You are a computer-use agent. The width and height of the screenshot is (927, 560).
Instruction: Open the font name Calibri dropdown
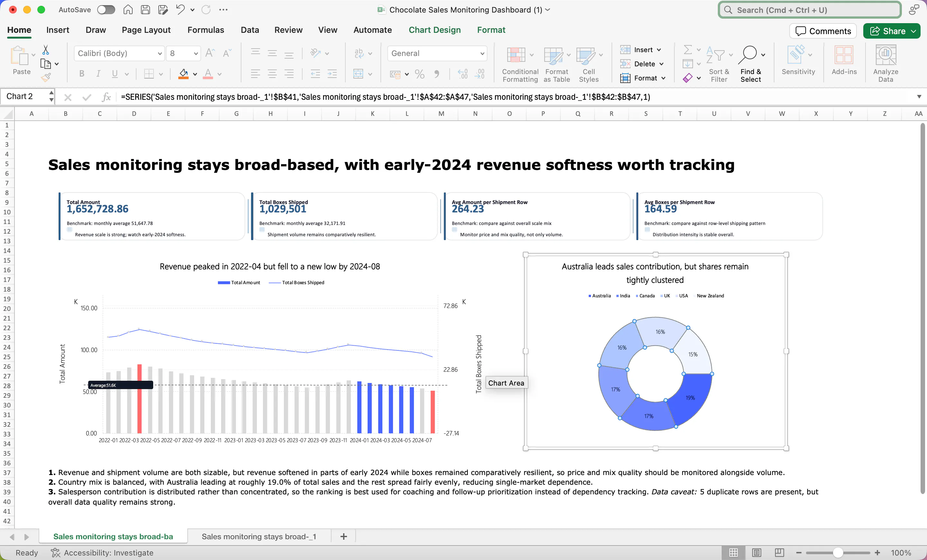pyautogui.click(x=160, y=53)
